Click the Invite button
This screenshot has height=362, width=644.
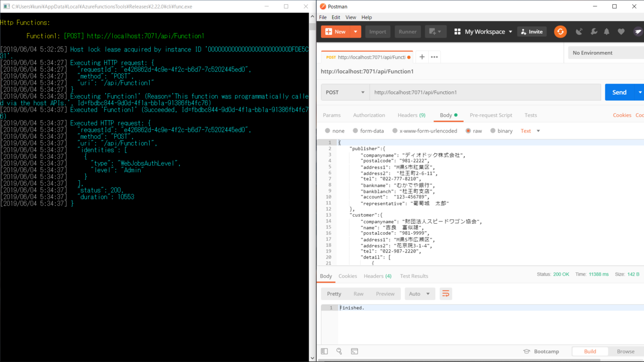coord(532,32)
